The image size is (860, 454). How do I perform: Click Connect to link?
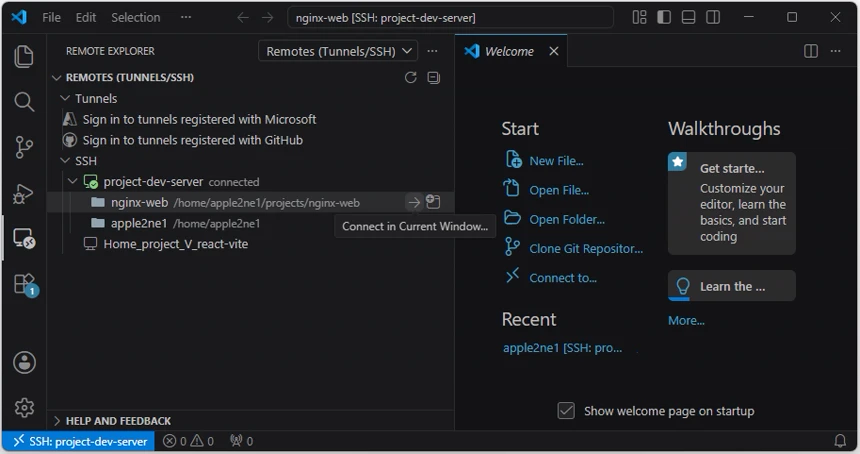pyautogui.click(x=563, y=277)
